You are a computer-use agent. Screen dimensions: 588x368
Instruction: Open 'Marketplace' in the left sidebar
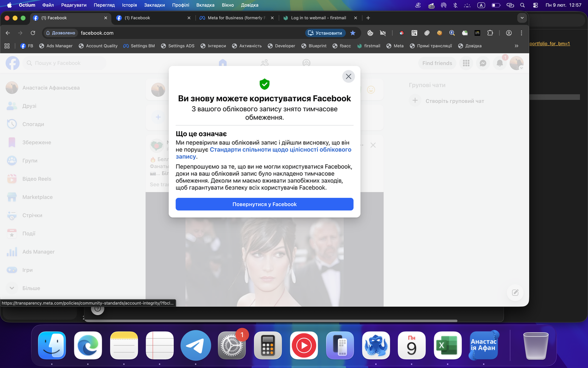(38, 197)
